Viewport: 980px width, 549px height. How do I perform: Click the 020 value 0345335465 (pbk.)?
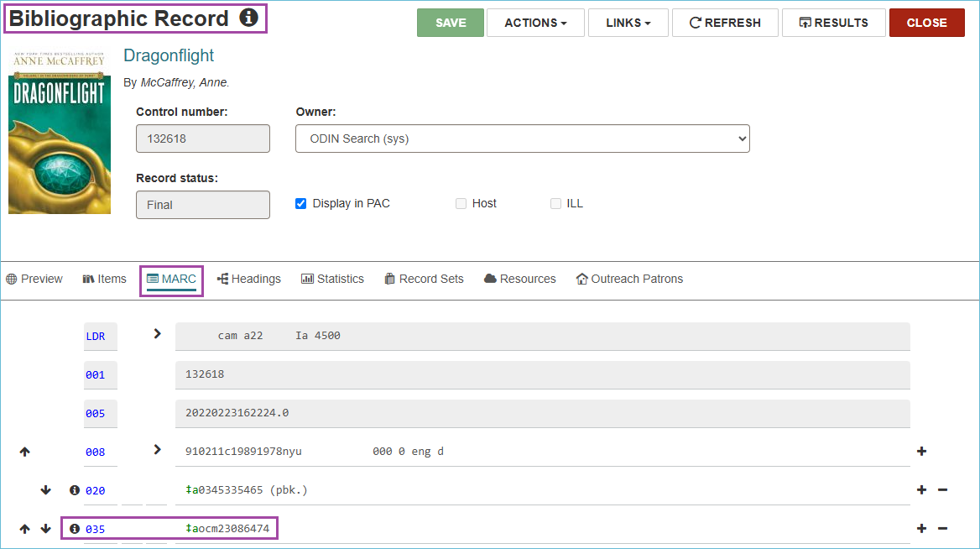[247, 490]
